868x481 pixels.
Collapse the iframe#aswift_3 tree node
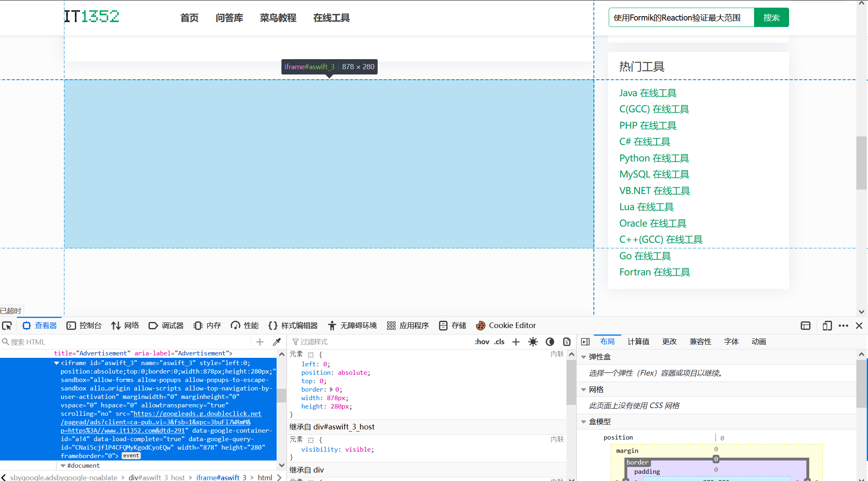tap(56, 363)
